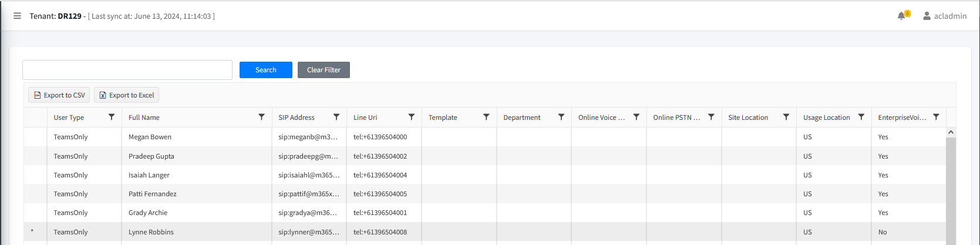Export the table to CSV
Image resolution: width=980 pixels, height=245 pixels.
59,95
